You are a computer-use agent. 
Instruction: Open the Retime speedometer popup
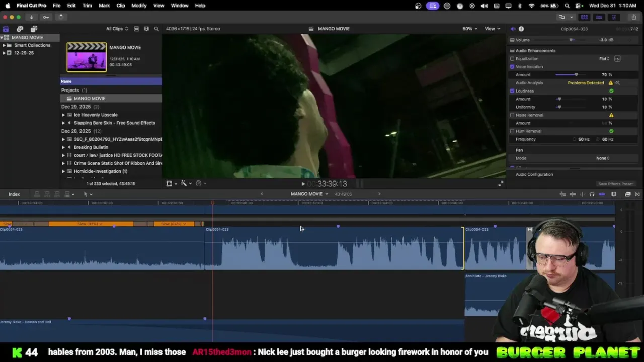(200, 184)
